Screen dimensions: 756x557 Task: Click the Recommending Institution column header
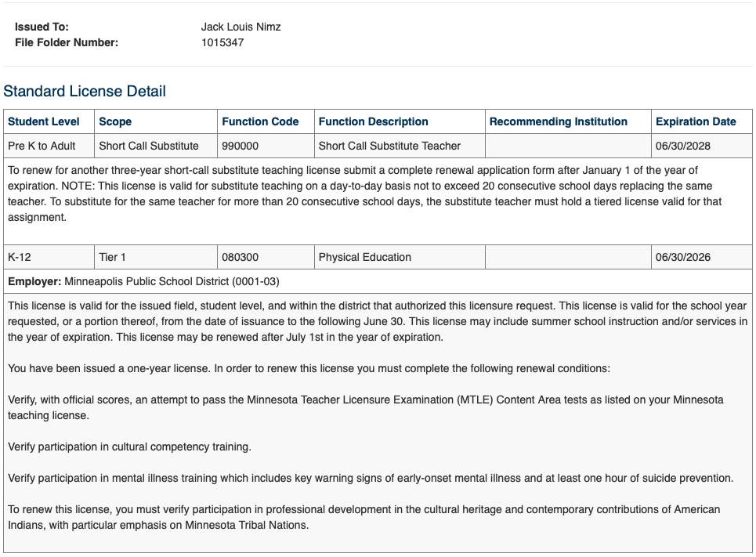(558, 121)
